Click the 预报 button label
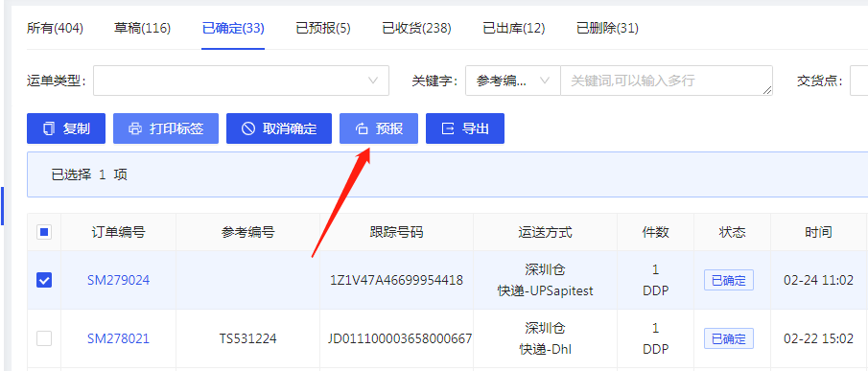868x371 pixels. point(389,128)
